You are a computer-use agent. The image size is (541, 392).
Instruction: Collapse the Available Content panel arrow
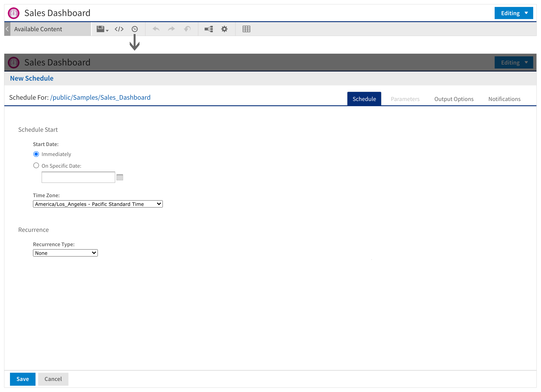pos(7,29)
